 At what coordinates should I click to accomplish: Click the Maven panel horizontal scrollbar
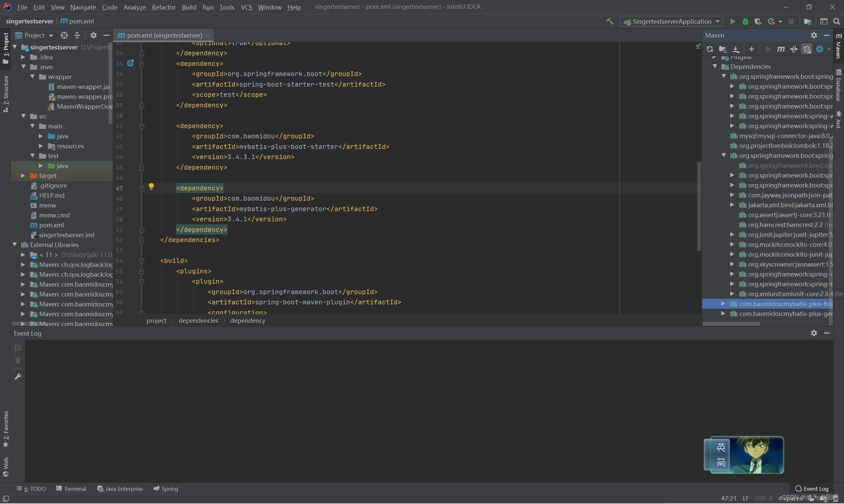tap(731, 324)
